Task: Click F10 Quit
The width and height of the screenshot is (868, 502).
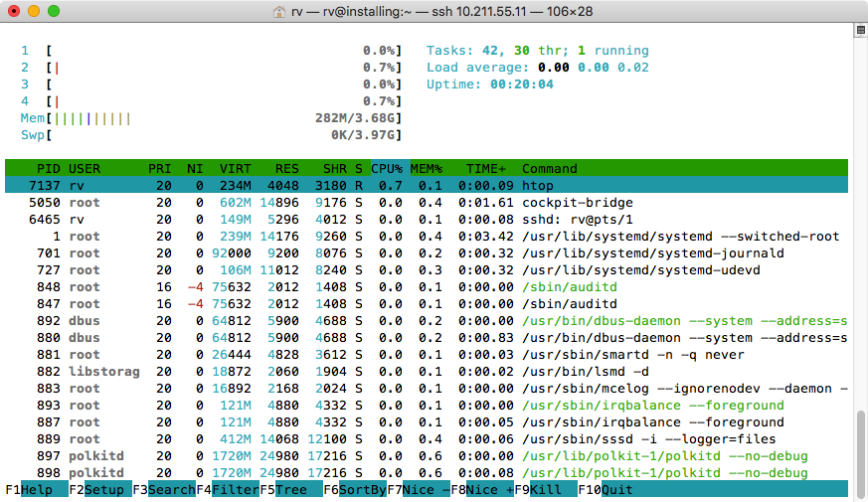Action: [606, 490]
